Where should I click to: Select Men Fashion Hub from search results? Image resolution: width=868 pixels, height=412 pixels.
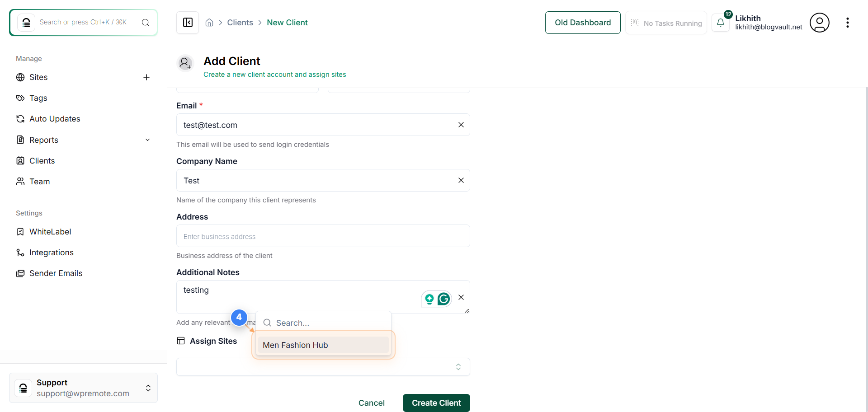pyautogui.click(x=295, y=345)
